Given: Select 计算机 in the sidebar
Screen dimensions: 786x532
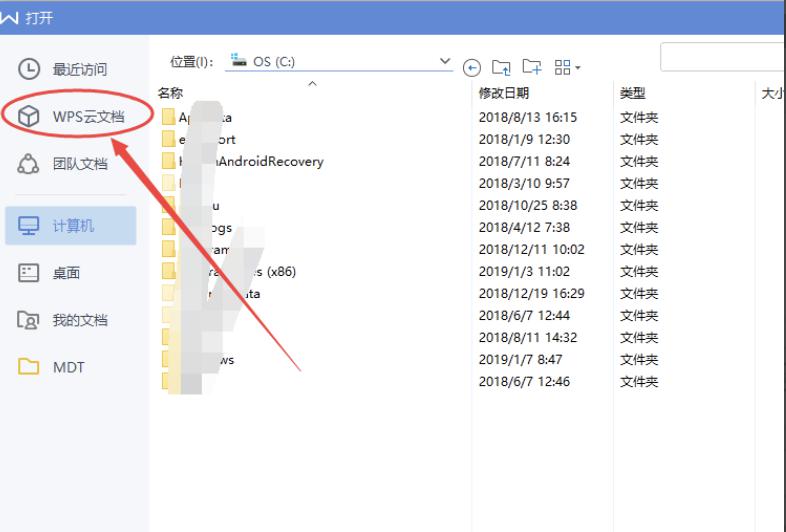Looking at the screenshot, I should click(71, 226).
